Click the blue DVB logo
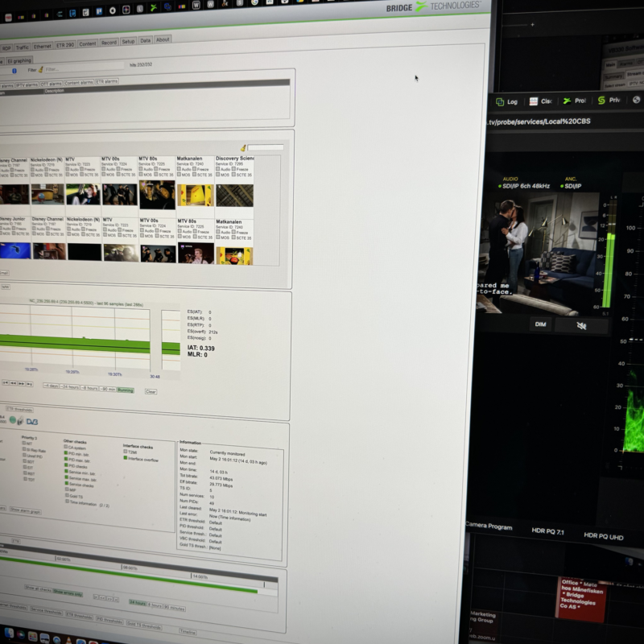The height and width of the screenshot is (644, 644). pos(32,422)
